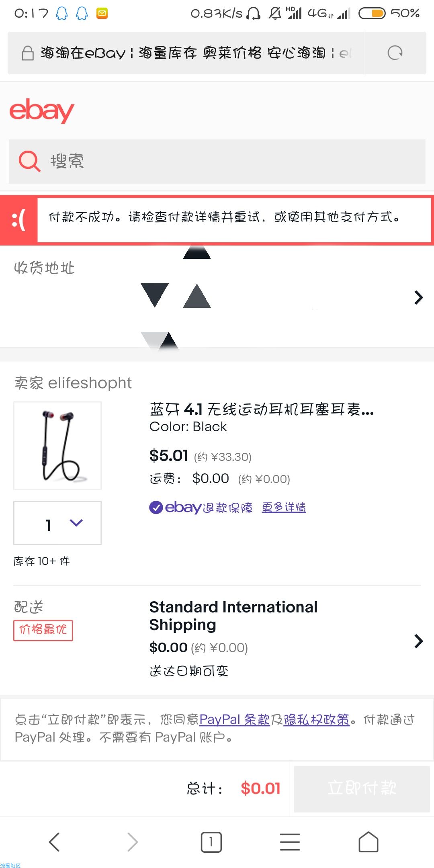Tap the Bluetooth earphone product thumbnail
This screenshot has width=434, height=868.
coord(57,445)
